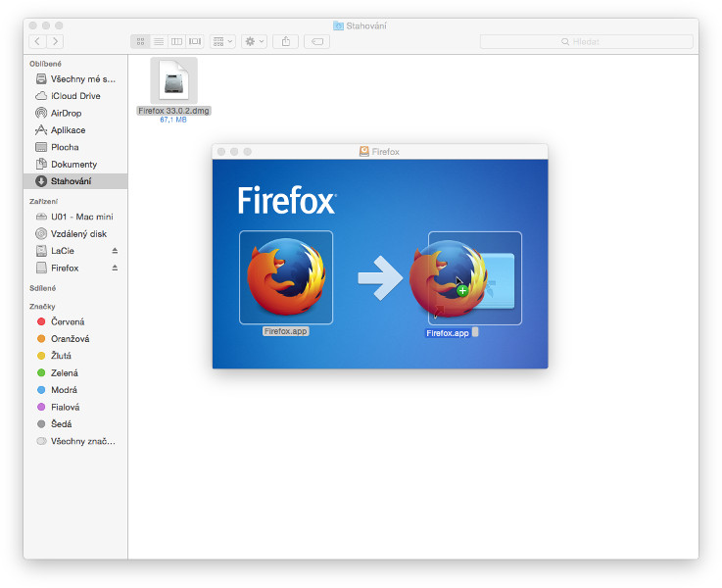Switch to icon view in Finder toolbar
The width and height of the screenshot is (722, 588).
(140, 41)
